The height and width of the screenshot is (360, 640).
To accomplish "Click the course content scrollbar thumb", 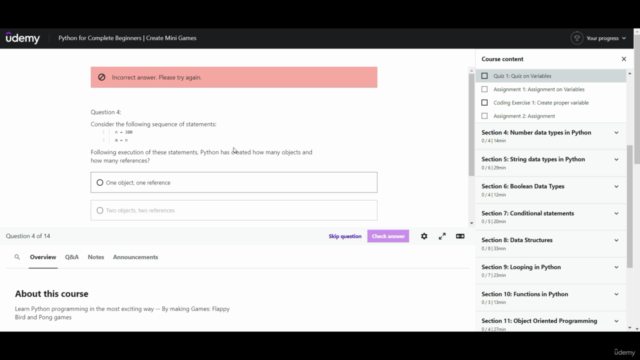I will [629, 206].
